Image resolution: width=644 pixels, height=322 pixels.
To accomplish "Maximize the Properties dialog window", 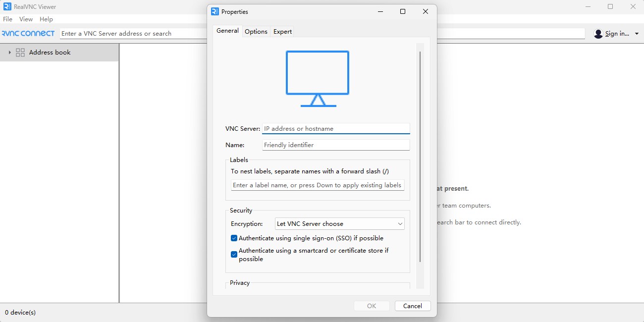I will click(x=403, y=11).
